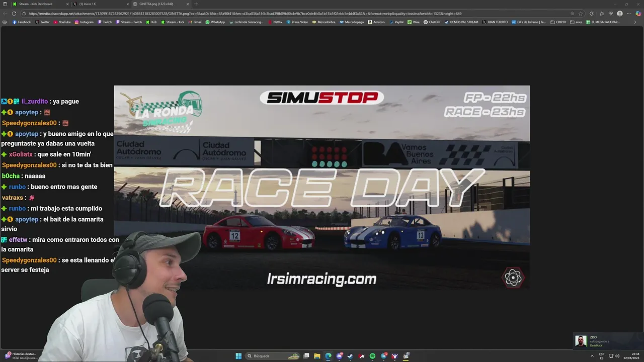Open the browser favorites star-list icon
Image resolution: width=644 pixels, height=362 pixels.
pos(601,14)
